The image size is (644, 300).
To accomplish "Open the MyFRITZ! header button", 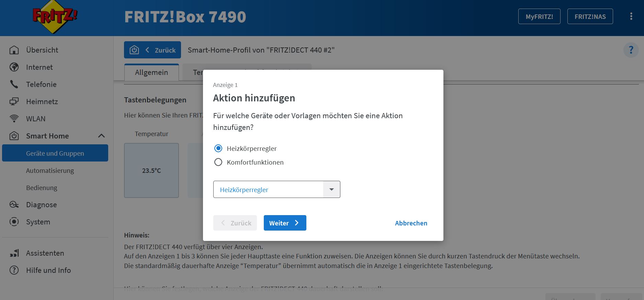I will (539, 16).
